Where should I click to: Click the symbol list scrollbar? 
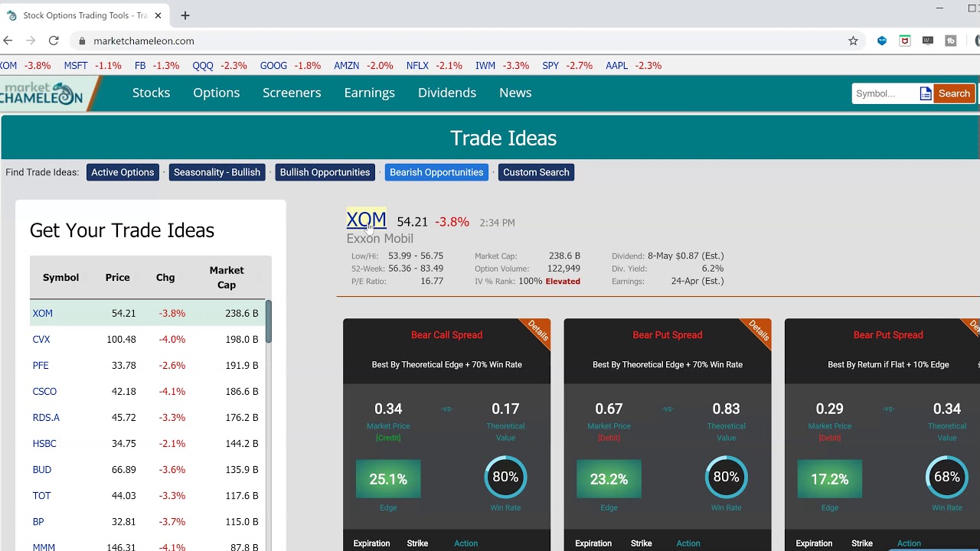point(269,321)
